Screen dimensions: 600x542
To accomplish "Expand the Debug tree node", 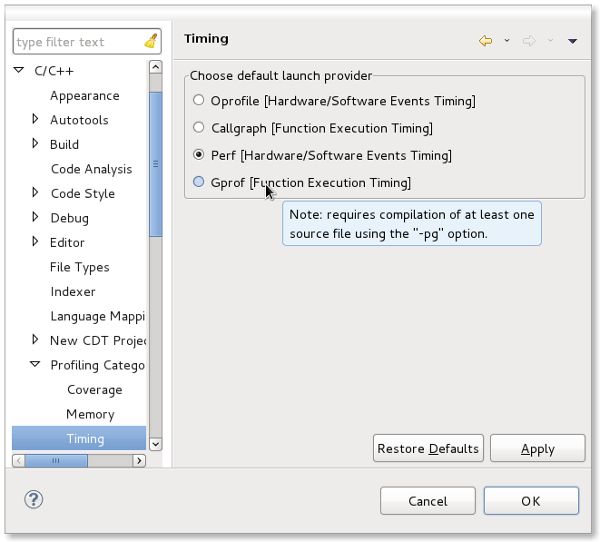I will (x=35, y=217).
